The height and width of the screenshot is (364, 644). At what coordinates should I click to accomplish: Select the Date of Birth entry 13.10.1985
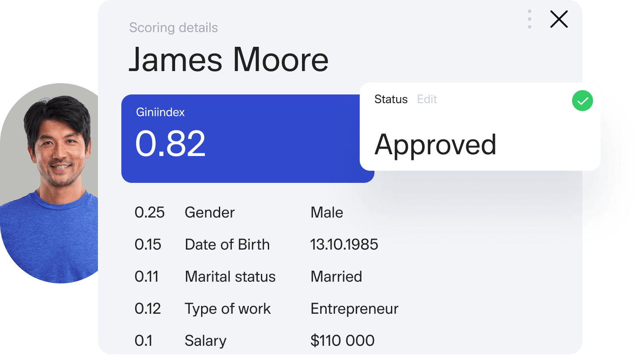344,244
